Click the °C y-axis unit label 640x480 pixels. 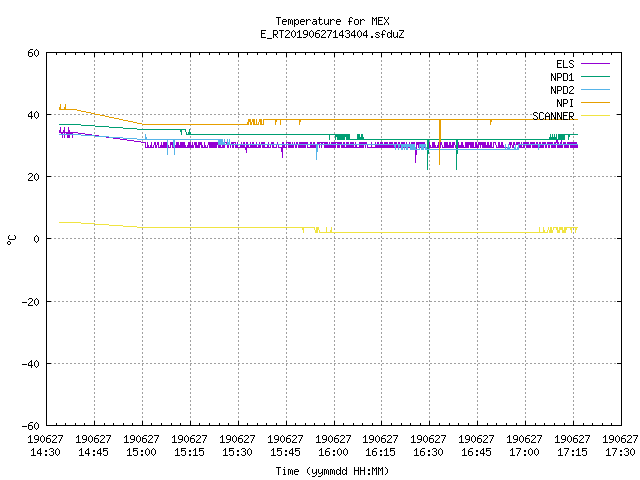(12, 240)
